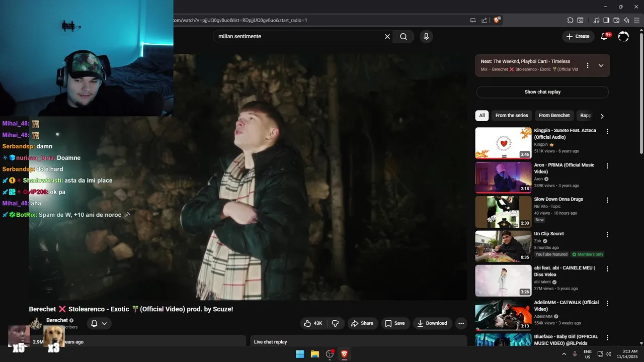Open options menu for the Mix playlist panel

tap(588, 65)
